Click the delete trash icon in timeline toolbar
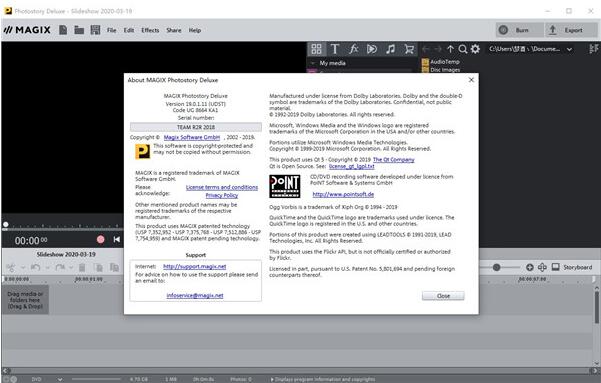The width and height of the screenshot is (601, 383). click(82, 267)
